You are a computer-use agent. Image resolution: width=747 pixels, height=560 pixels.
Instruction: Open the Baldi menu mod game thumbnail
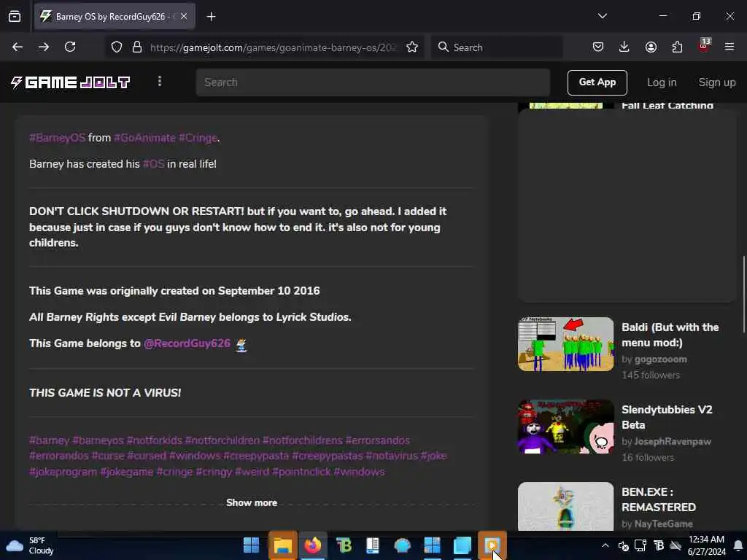tap(565, 344)
